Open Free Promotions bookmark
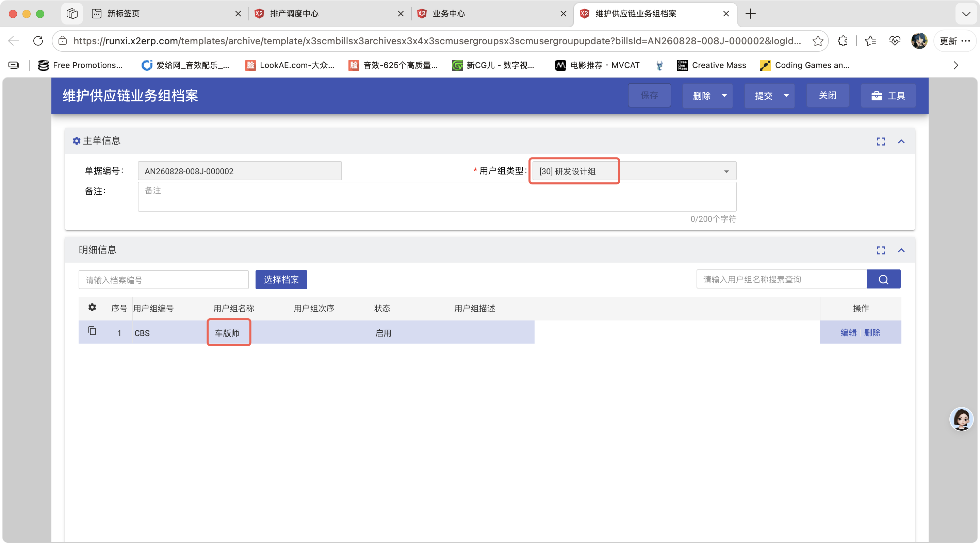 click(x=80, y=65)
